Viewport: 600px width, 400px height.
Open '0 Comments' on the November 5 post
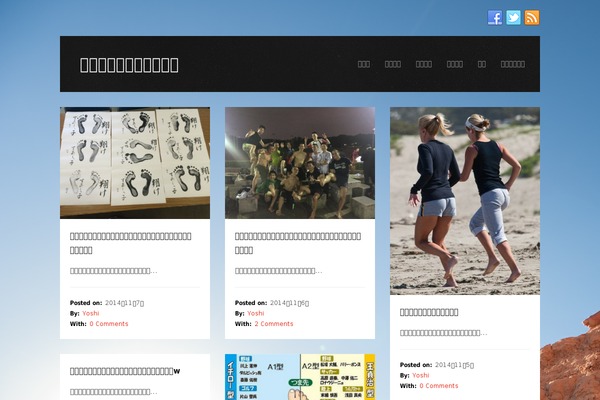tap(439, 386)
